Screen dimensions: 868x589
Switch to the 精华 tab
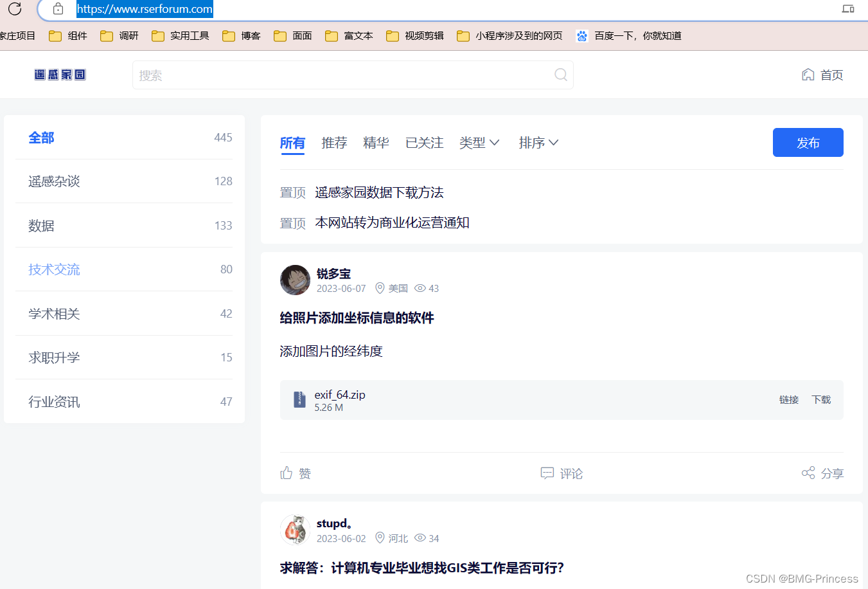[376, 143]
